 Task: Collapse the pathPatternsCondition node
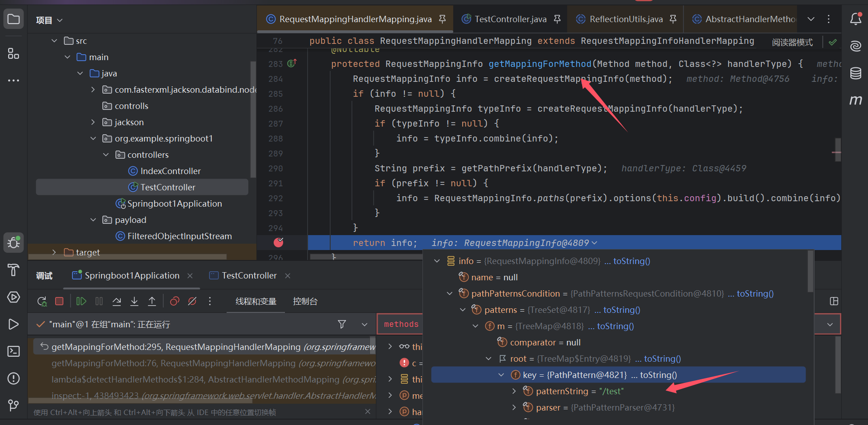point(450,293)
